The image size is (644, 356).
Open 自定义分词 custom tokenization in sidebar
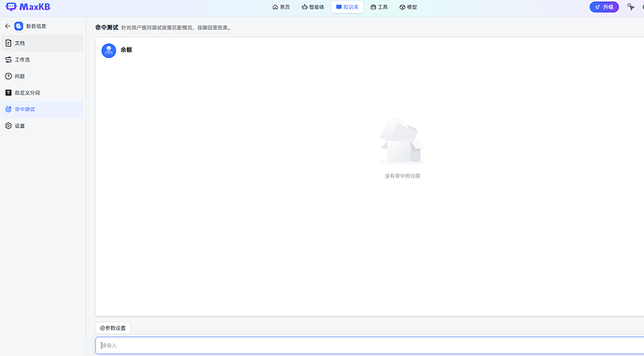pos(42,93)
